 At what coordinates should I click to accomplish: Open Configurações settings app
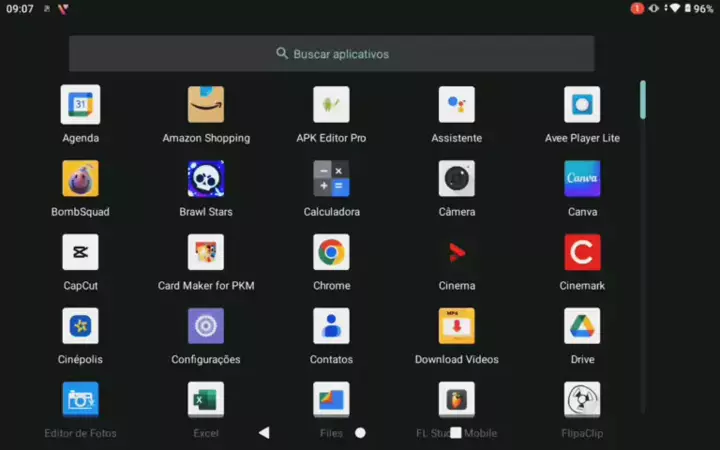tap(206, 327)
